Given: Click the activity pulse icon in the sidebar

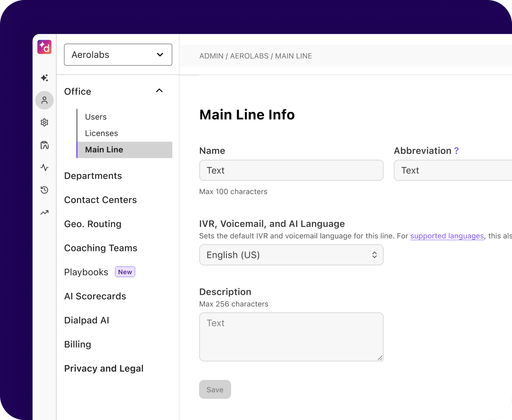Looking at the screenshot, I should (x=44, y=167).
